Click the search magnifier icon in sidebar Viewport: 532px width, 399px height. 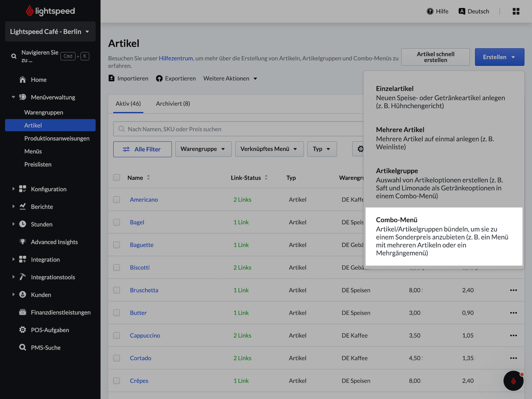[14, 56]
